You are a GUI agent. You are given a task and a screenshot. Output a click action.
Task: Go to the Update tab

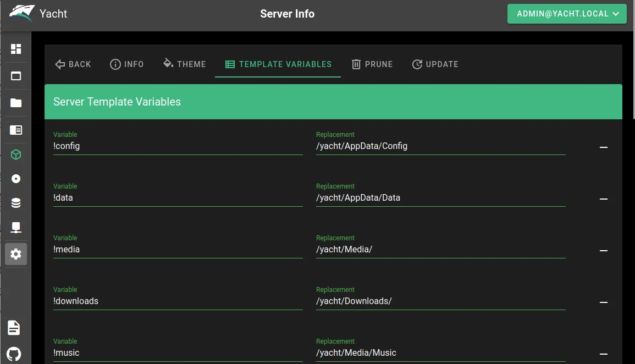point(435,64)
